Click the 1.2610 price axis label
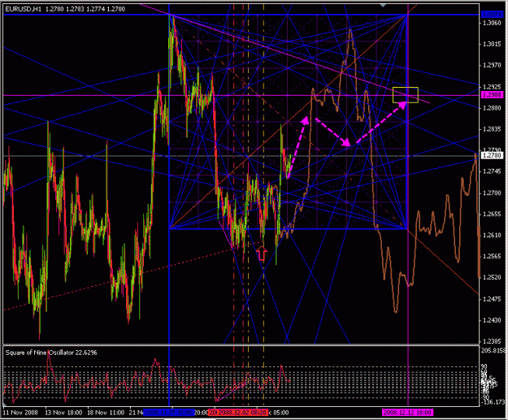This screenshot has height=420, width=508. [x=492, y=235]
